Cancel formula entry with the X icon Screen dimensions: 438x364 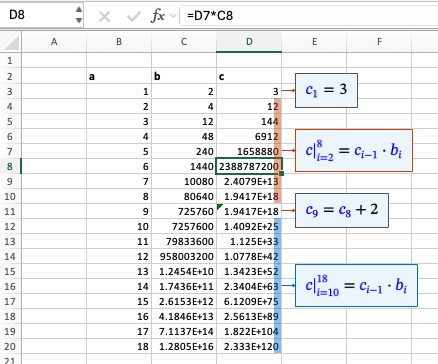104,16
